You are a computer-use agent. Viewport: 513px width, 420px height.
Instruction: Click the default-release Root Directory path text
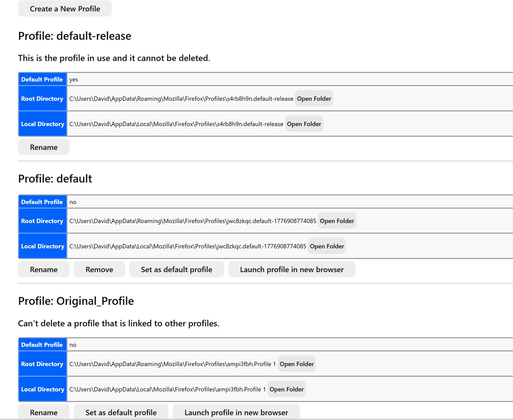coord(181,99)
